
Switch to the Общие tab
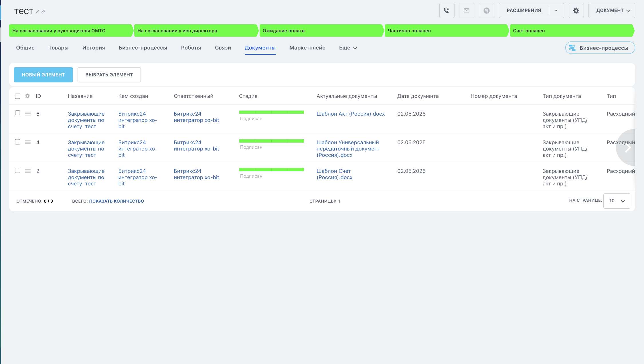click(x=25, y=48)
